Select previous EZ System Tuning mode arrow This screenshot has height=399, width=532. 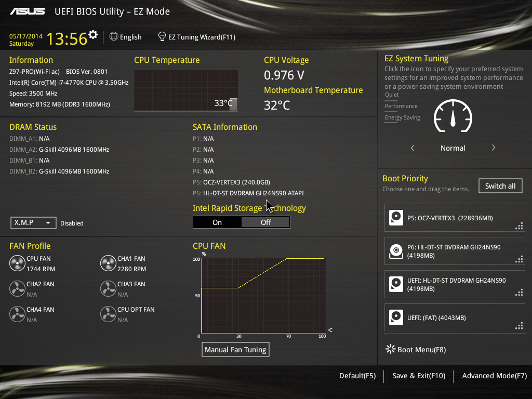point(413,148)
